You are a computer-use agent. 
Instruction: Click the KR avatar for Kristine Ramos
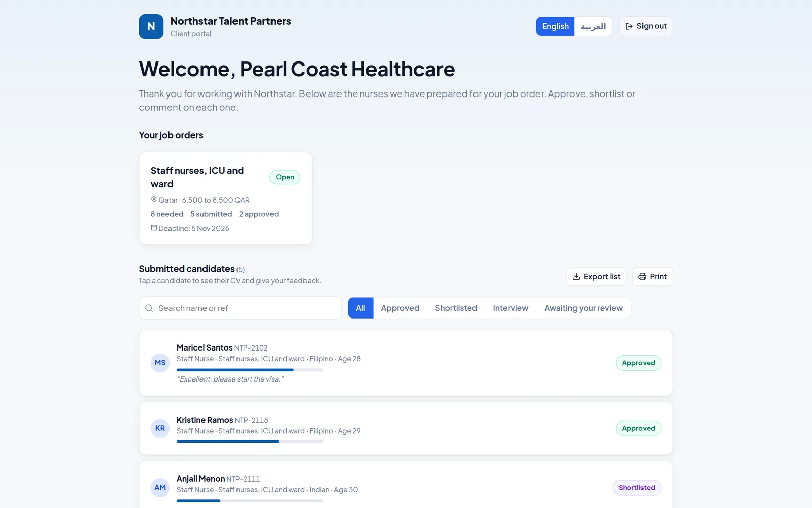click(x=160, y=428)
